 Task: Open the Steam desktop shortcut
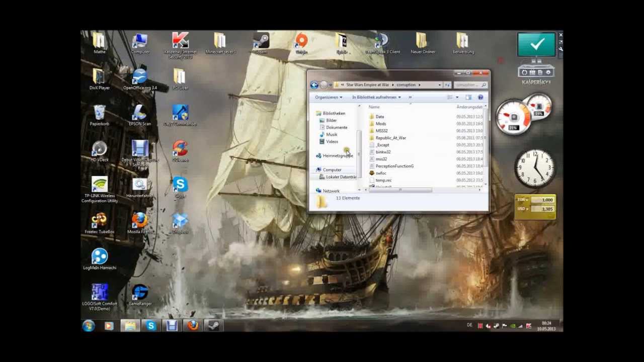261,44
